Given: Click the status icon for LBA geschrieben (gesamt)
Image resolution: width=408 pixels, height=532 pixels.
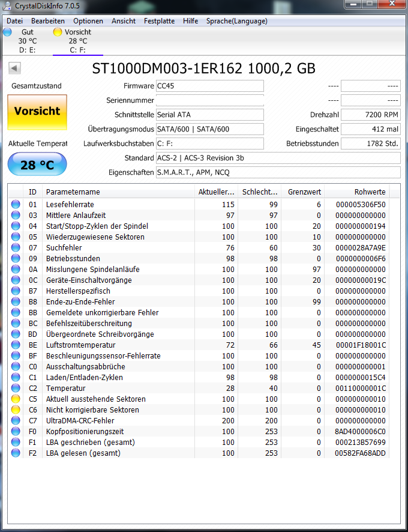Looking at the screenshot, I should click(16, 443).
